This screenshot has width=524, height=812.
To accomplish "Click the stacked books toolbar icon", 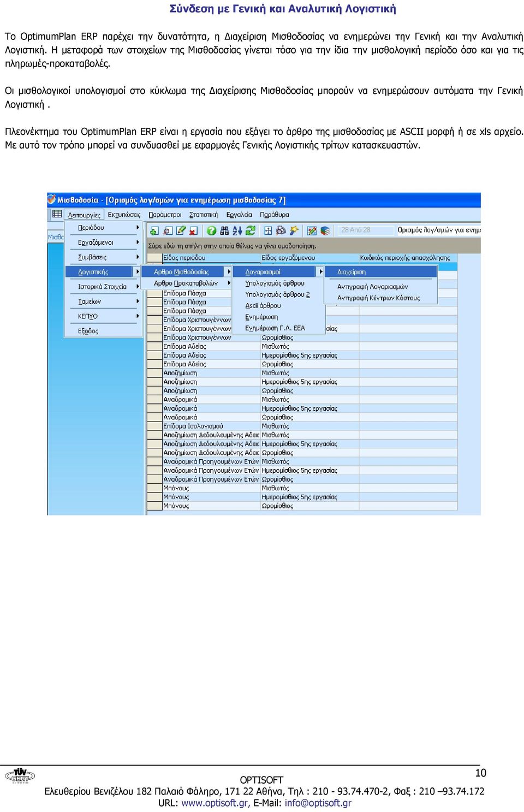I will [325, 230].
